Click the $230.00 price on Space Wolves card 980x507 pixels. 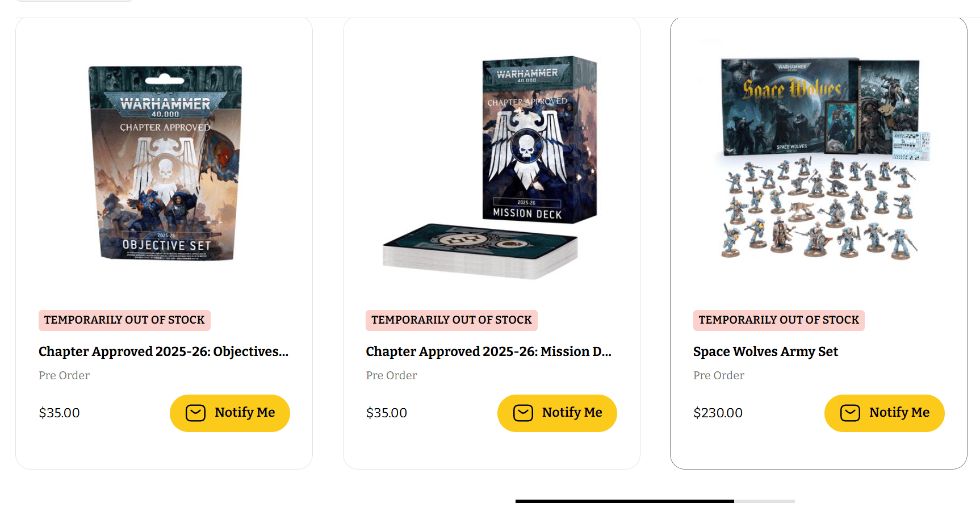tap(718, 413)
